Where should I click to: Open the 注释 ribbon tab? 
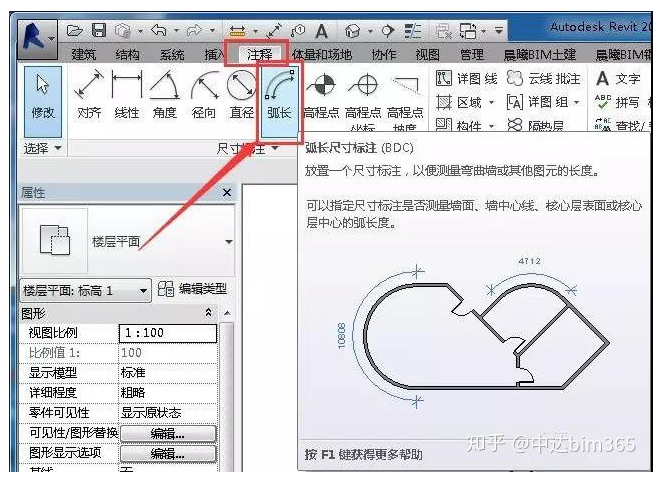[x=259, y=54]
